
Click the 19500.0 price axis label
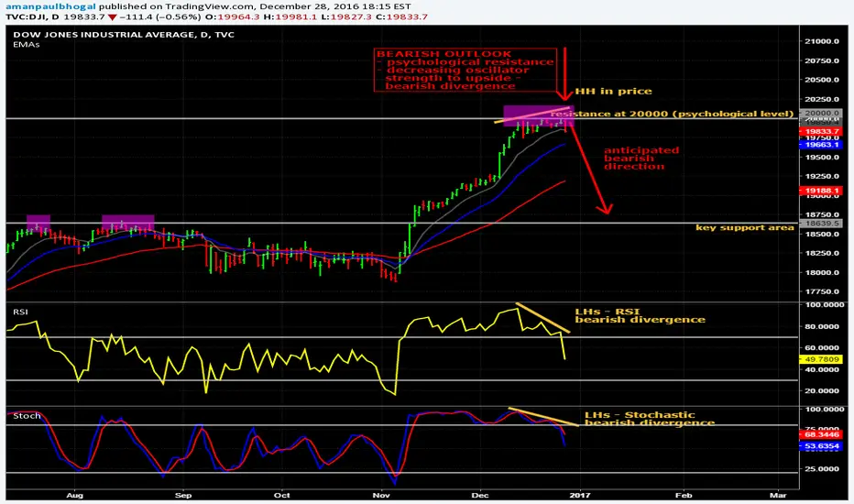(x=822, y=157)
